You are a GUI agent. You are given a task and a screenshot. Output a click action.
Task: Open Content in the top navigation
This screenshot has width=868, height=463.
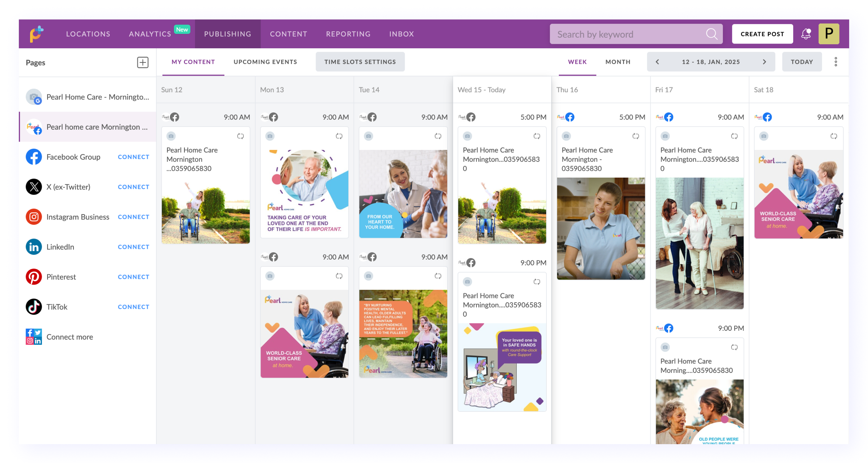pyautogui.click(x=289, y=34)
